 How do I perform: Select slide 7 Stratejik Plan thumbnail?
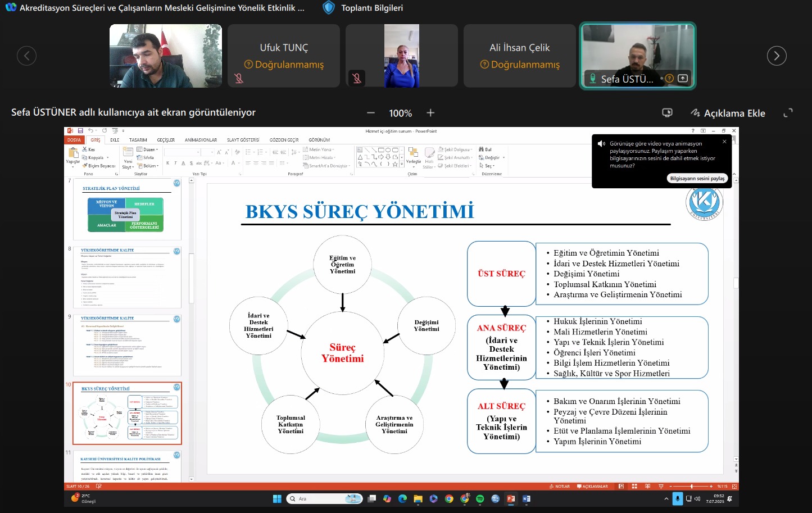pos(128,210)
